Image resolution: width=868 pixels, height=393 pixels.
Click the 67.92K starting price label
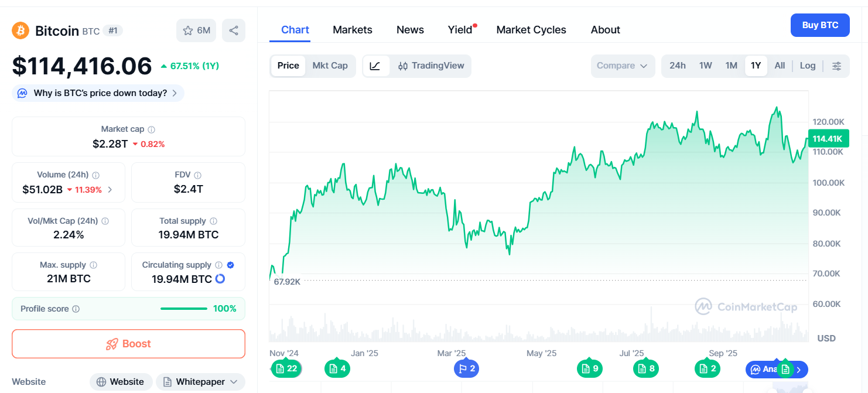pyautogui.click(x=287, y=282)
